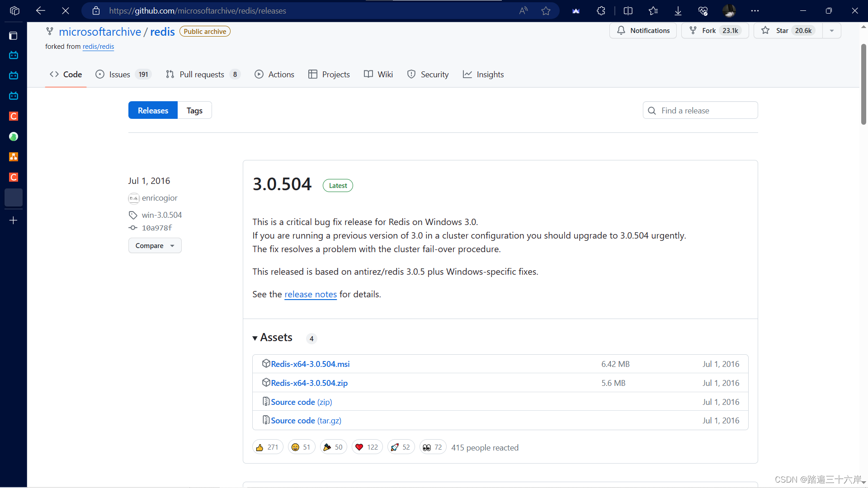Click the thumbs up reaction 271
The width and height of the screenshot is (868, 488).
268,447
